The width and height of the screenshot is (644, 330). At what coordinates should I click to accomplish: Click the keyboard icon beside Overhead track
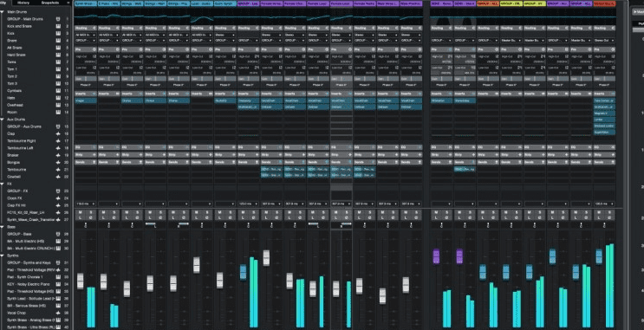coord(58,105)
